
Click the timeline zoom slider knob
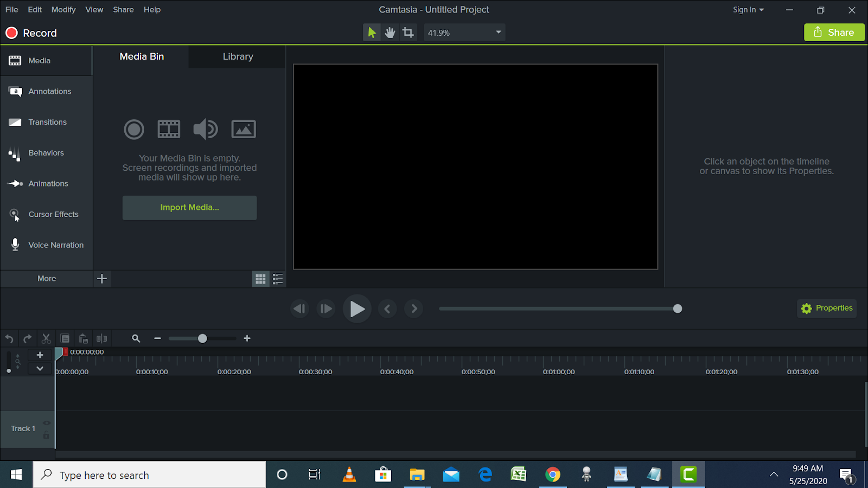(x=202, y=338)
